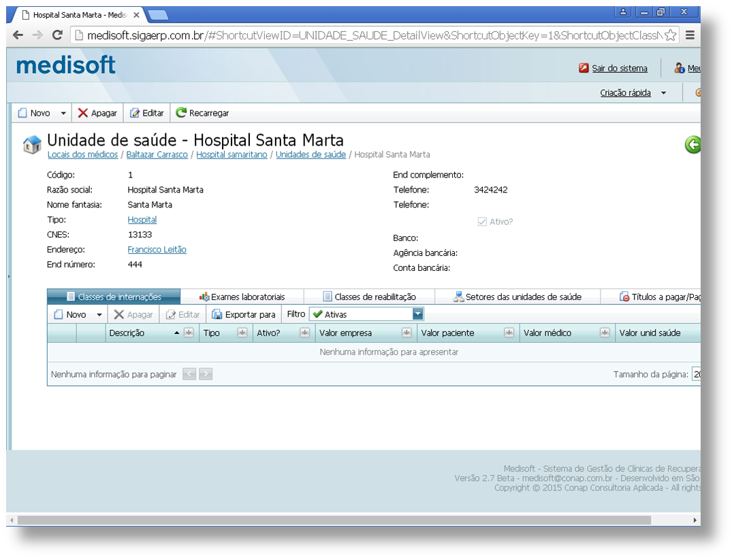734x560 pixels.
Task: Select the Hospital Santa Marta browser tab
Action: tap(79, 15)
